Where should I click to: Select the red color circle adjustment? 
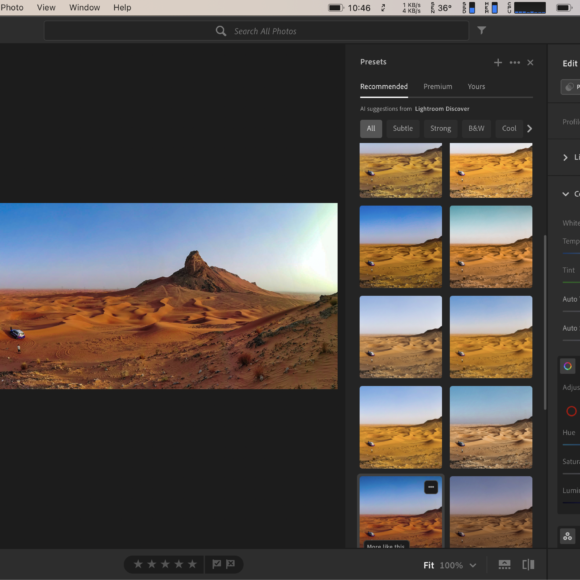click(x=571, y=411)
